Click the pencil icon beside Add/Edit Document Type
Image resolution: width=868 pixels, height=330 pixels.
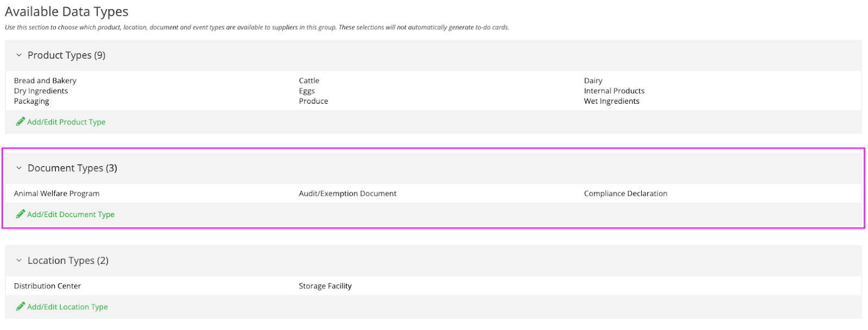21,214
